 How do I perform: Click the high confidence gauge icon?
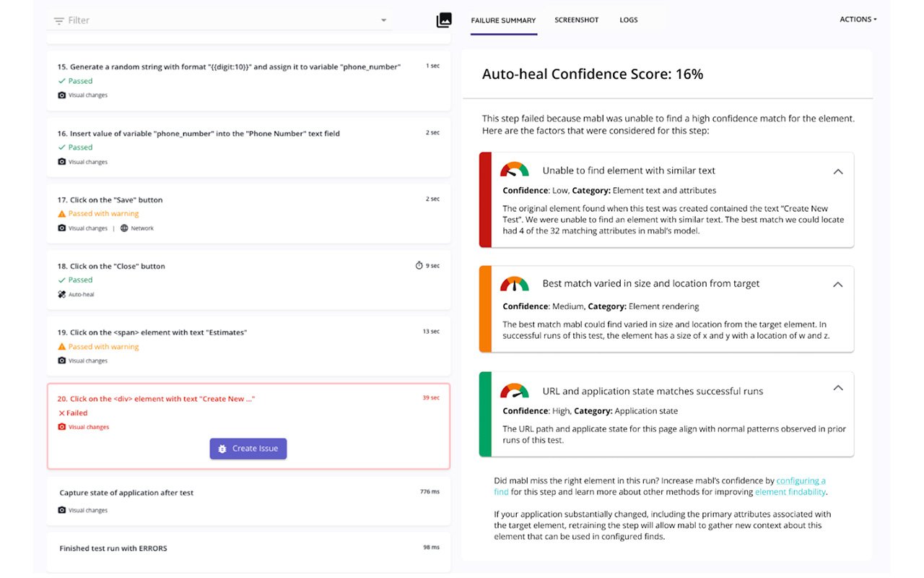(x=514, y=391)
